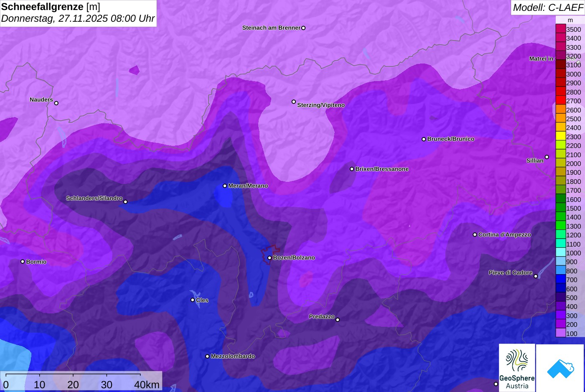585x392 pixels.
Task: Click the Modell: C-LAEF label
Action: [x=548, y=7]
